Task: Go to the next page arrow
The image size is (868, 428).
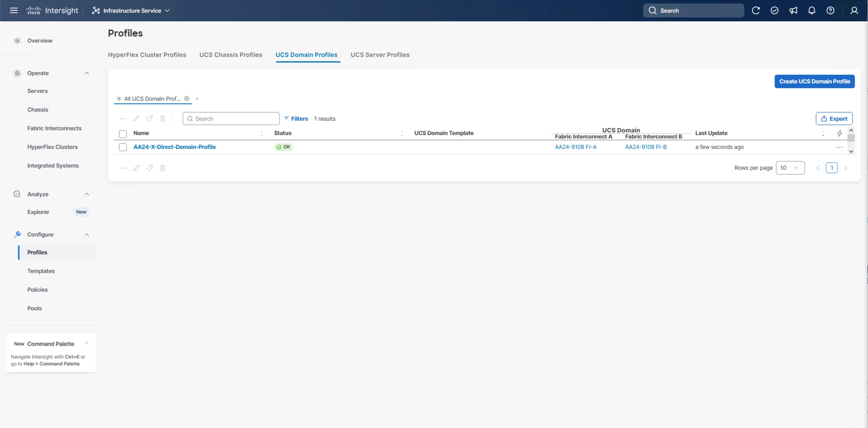Action: [x=845, y=168]
